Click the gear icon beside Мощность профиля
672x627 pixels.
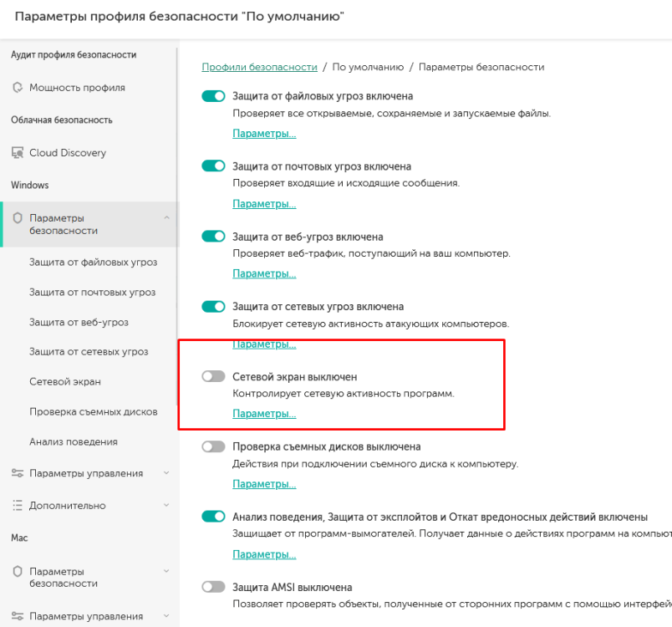point(18,88)
